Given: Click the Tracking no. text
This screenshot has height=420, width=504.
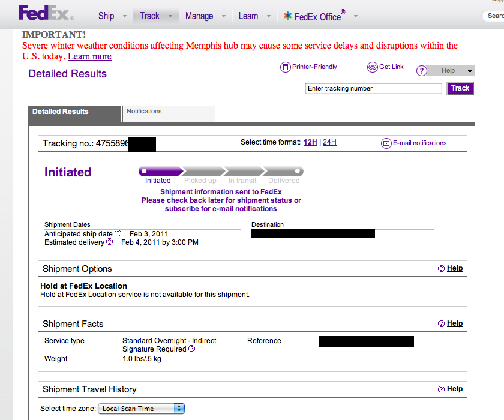Looking at the screenshot, I should coord(86,143).
